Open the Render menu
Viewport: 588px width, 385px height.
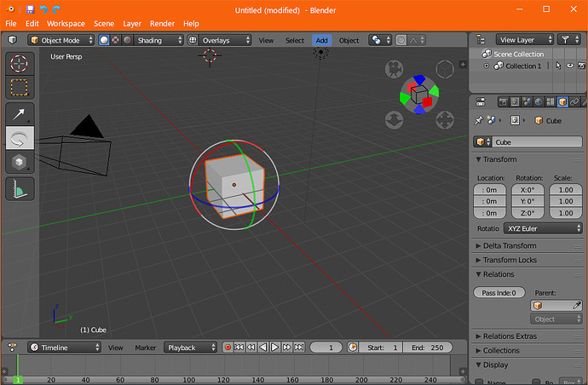pos(162,23)
